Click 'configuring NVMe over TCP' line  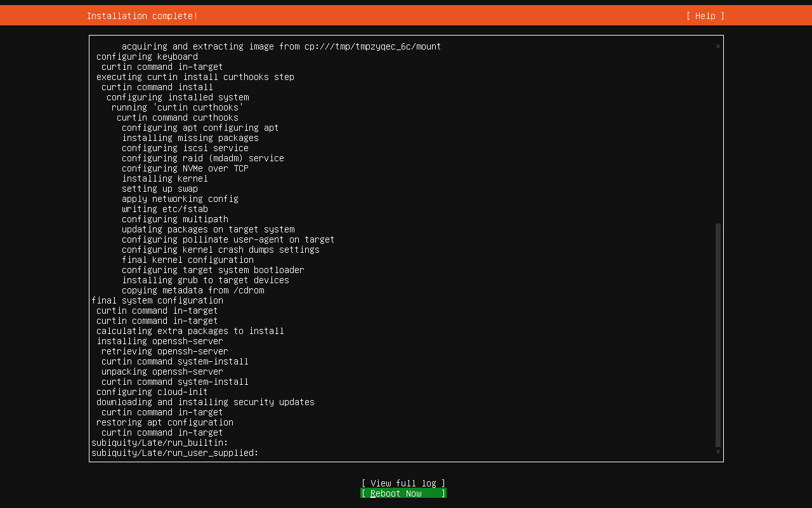(185, 168)
